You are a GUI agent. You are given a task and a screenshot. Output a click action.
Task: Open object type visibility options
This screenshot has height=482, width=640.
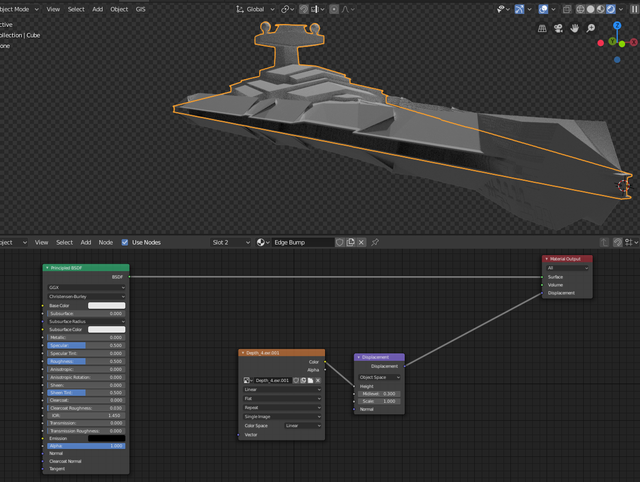503,9
